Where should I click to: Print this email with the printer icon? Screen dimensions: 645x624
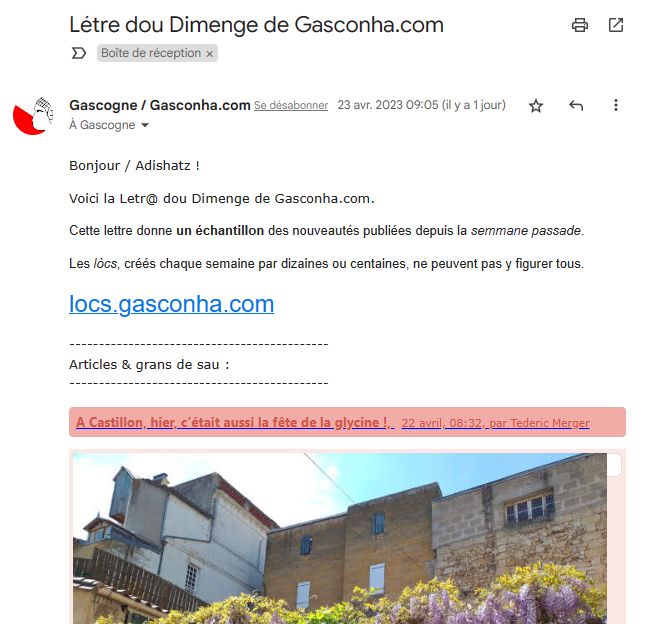point(580,25)
